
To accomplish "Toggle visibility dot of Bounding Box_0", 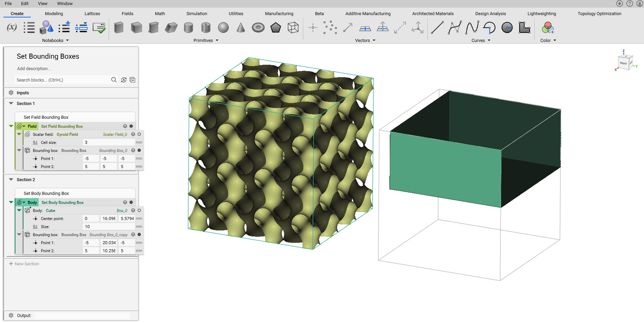I will [139, 150].
